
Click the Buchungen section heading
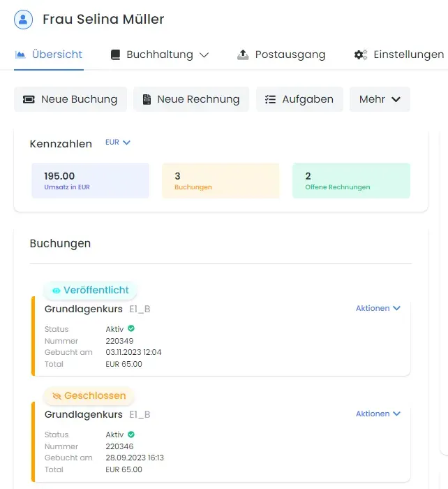point(60,244)
